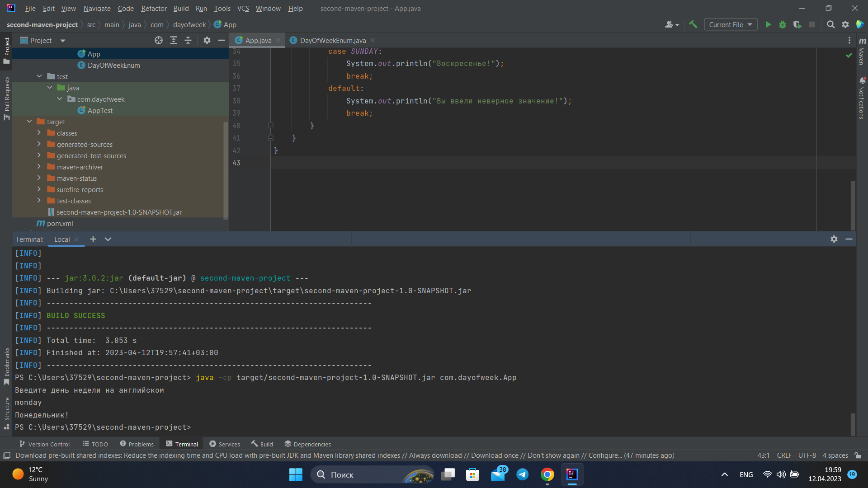Open Google Chrome from the taskbar
Viewport: 868px width, 488px height.
point(547,474)
